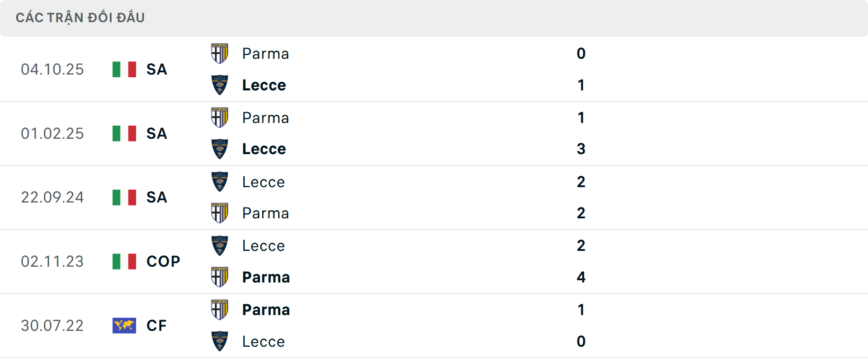Click the Parma club crest in the 04.10.25 match
The height and width of the screenshot is (358, 868).
click(220, 53)
